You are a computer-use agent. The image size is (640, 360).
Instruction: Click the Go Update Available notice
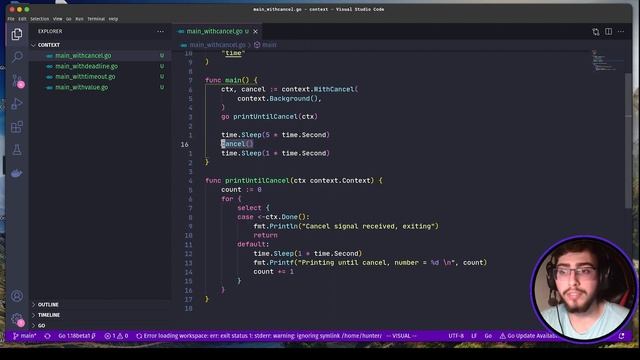click(x=529, y=336)
